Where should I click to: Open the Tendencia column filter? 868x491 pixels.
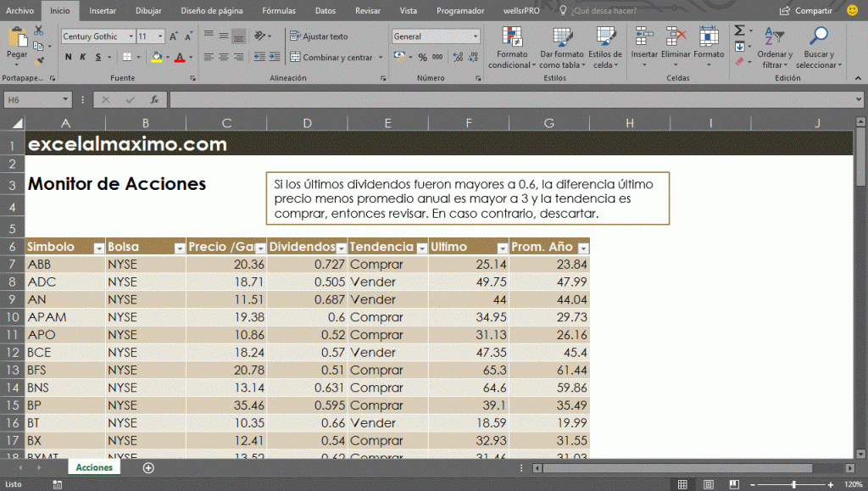tap(421, 247)
